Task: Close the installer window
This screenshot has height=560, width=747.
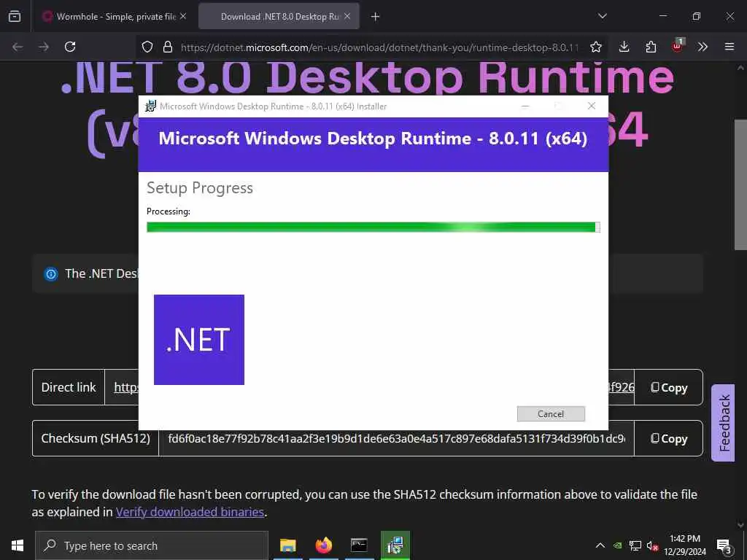Action: tap(592, 106)
